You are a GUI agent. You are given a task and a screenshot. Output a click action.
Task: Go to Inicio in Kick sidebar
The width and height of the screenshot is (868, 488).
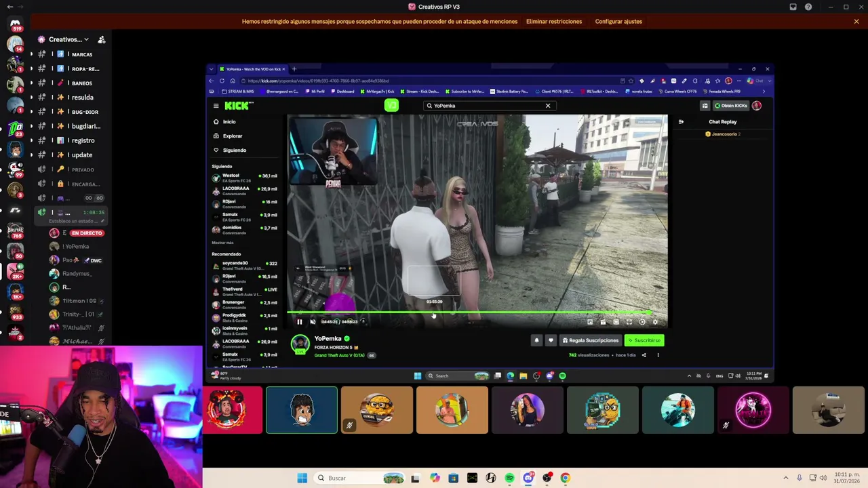tap(229, 122)
